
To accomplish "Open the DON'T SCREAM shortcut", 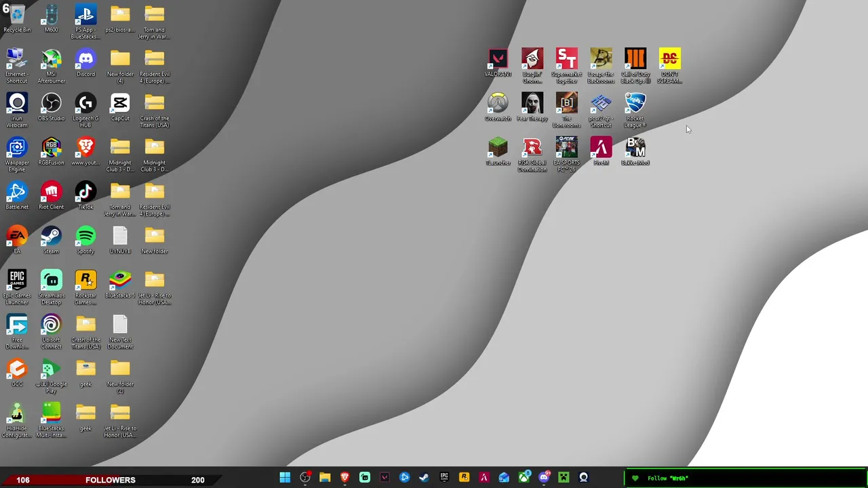I will tap(670, 66).
